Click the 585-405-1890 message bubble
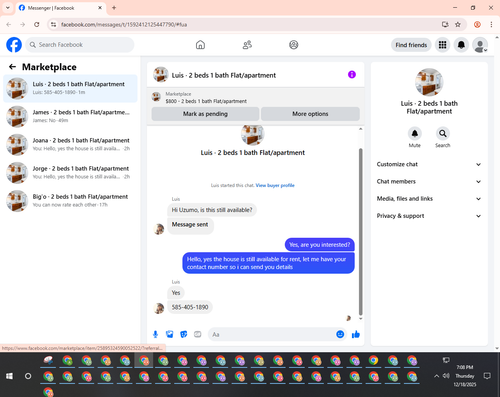Screen dimensions: 500x397 [x=190, y=307]
